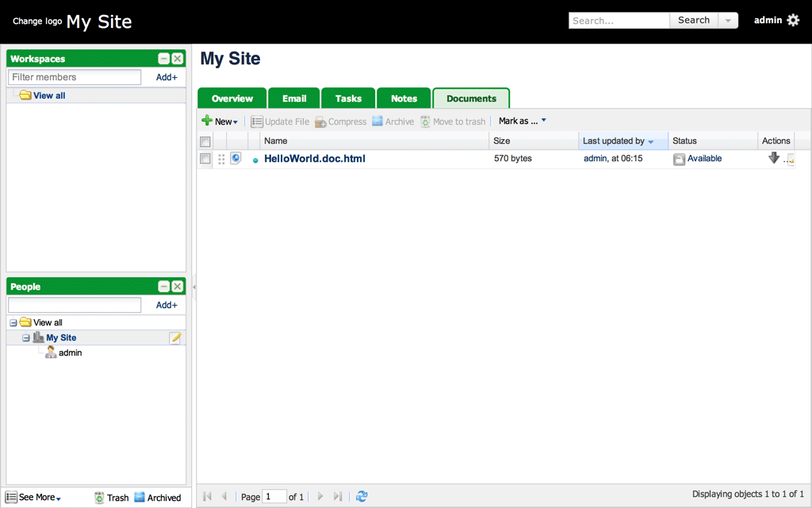Tick the checkbox for HelloWorld.doc.html
Image resolution: width=812 pixels, height=508 pixels.
(205, 159)
